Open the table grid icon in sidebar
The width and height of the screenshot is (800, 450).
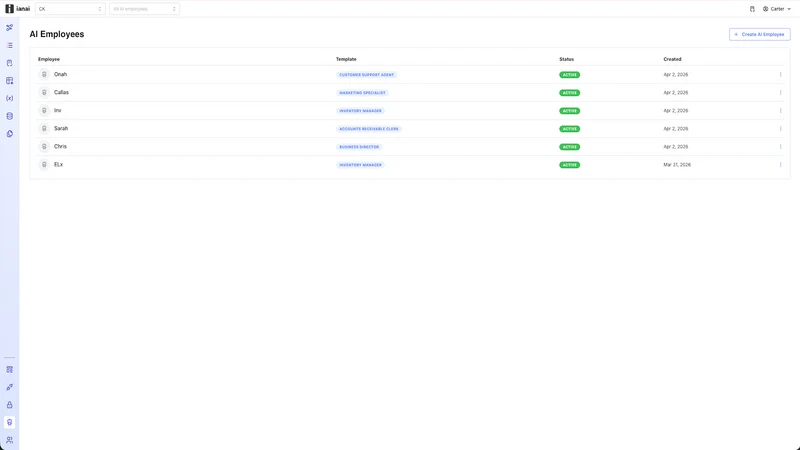coord(10,81)
